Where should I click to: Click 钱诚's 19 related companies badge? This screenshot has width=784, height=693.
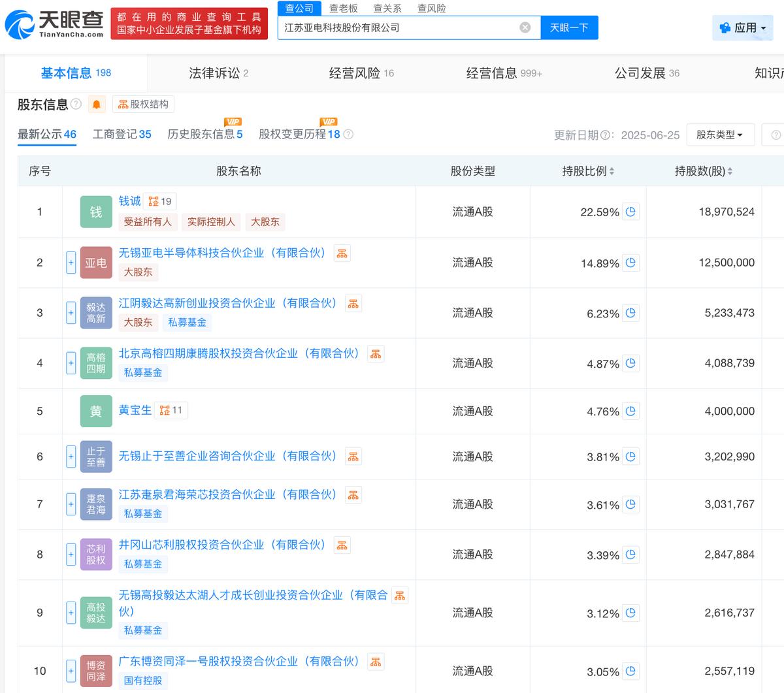point(160,201)
